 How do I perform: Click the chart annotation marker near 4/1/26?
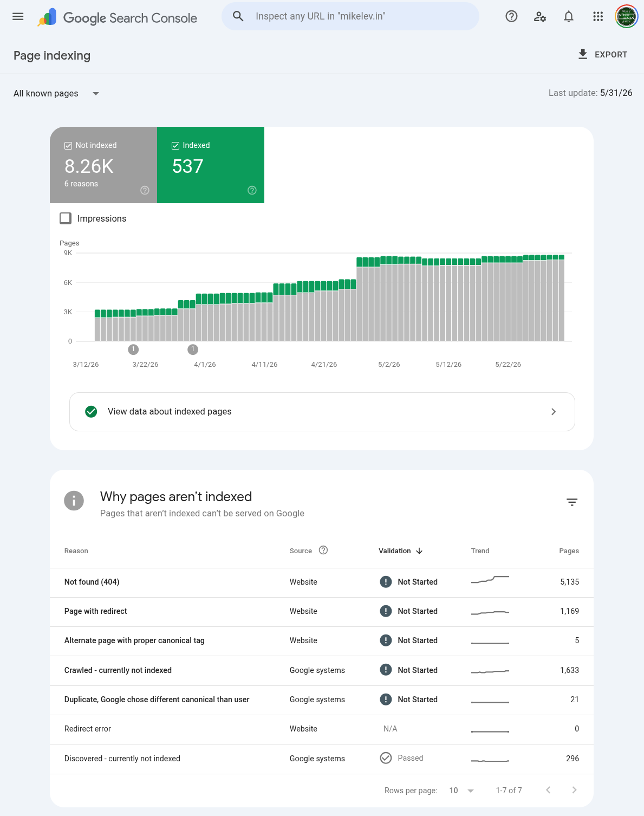193,349
